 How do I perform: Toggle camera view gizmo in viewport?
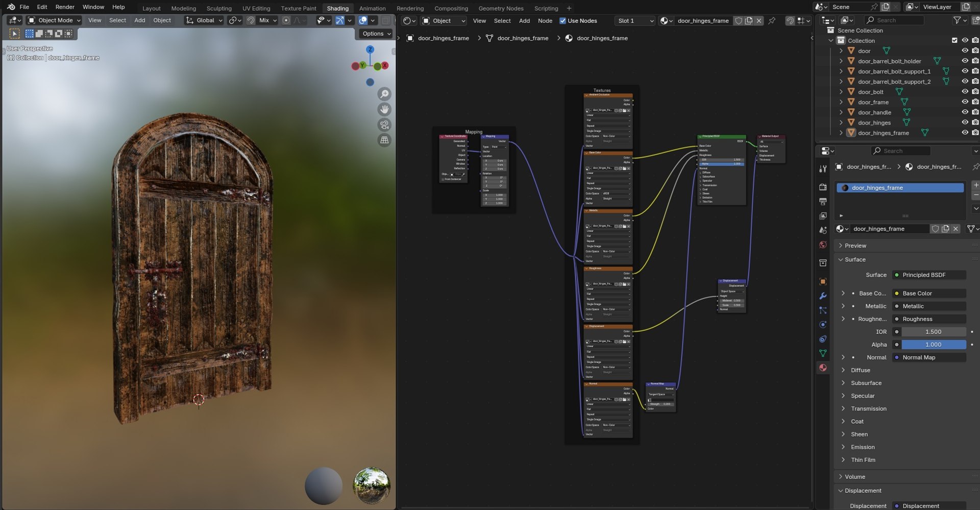384,125
